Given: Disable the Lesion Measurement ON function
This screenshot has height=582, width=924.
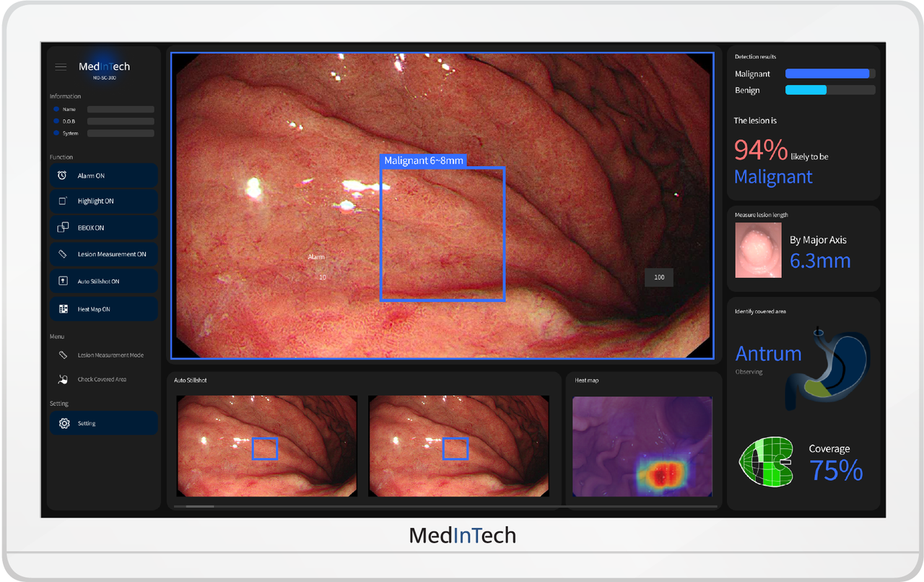Looking at the screenshot, I should pos(103,254).
